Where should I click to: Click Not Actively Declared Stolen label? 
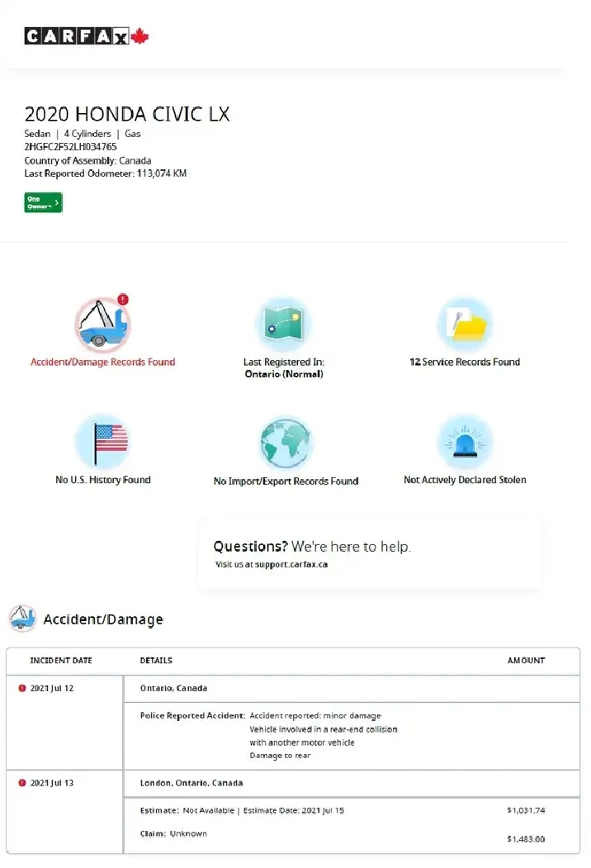tap(465, 480)
